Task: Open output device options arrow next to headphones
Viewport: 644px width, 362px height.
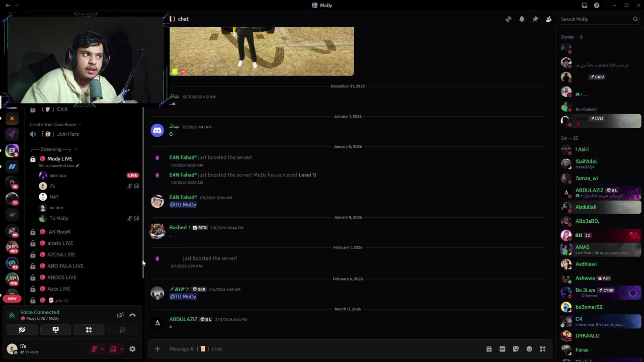Action: click(121, 349)
